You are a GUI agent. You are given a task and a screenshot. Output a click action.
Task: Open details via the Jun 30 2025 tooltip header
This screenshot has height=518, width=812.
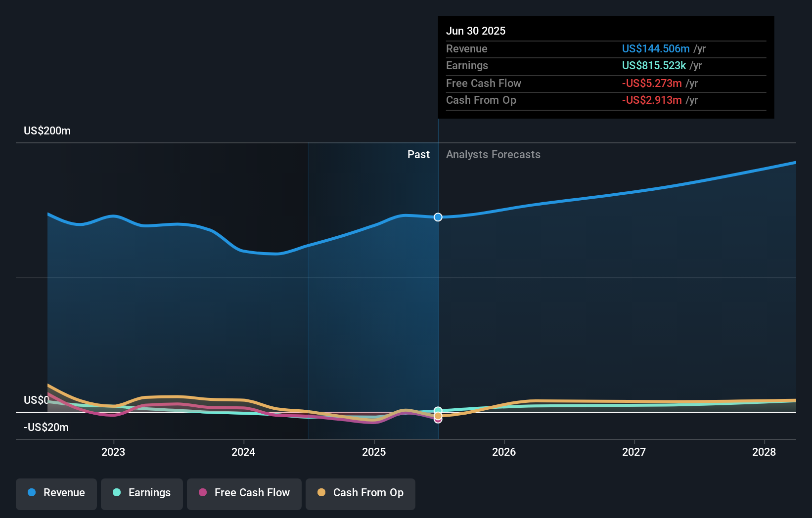(476, 31)
